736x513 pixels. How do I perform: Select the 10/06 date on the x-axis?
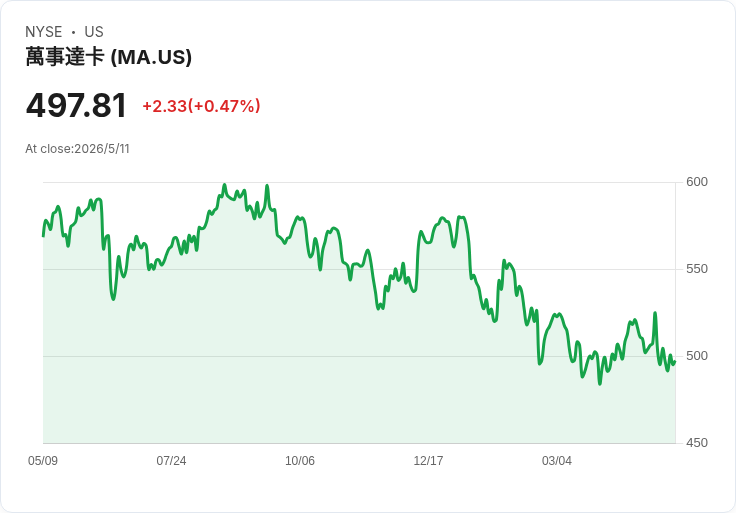tap(300, 460)
